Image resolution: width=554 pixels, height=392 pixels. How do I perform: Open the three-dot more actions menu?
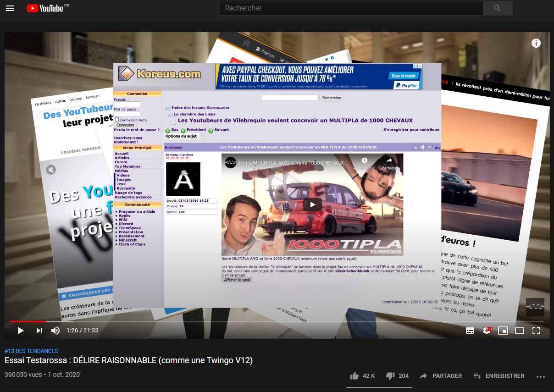coord(541,376)
